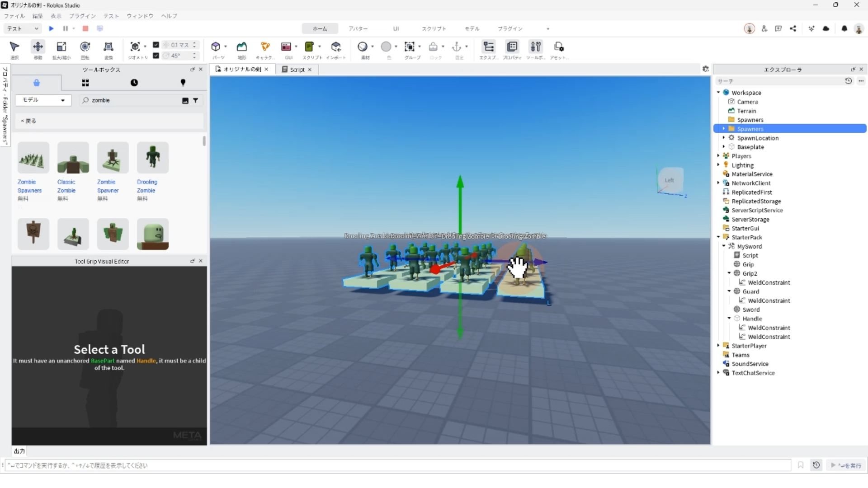Open the color picker swatch in toolbar

tap(386, 47)
